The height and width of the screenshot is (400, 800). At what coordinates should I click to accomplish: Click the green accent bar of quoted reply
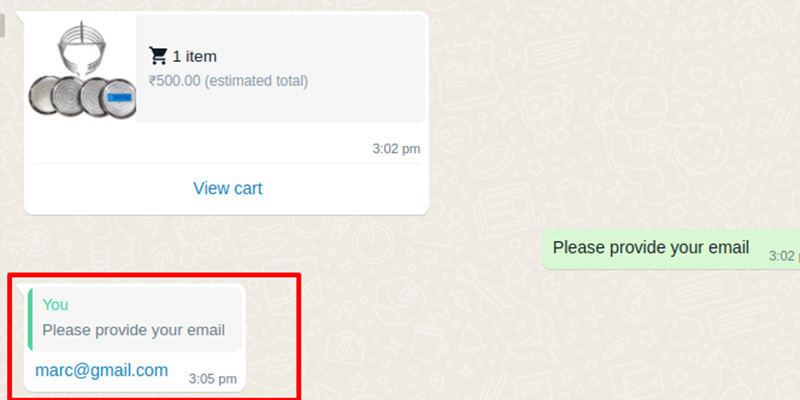click(x=30, y=319)
